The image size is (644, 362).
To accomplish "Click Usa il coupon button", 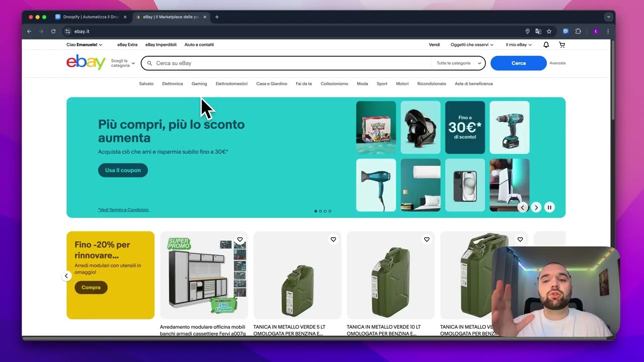I will point(123,170).
